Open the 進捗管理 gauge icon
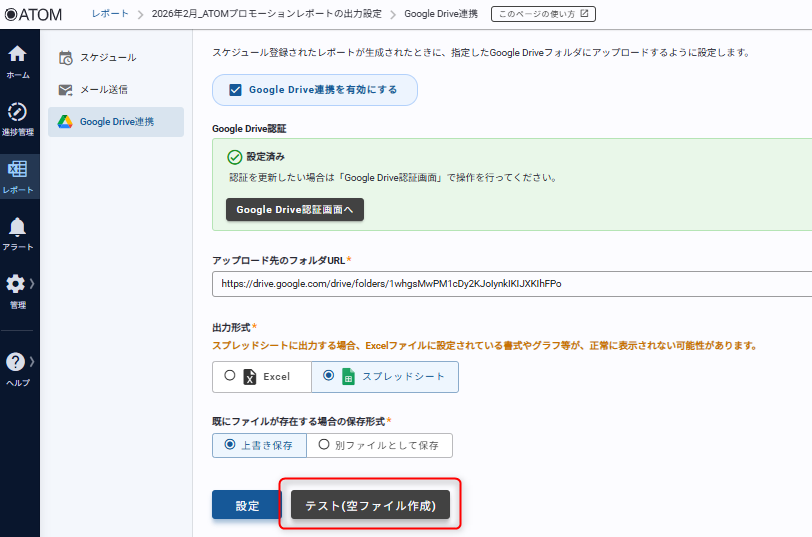 17,112
